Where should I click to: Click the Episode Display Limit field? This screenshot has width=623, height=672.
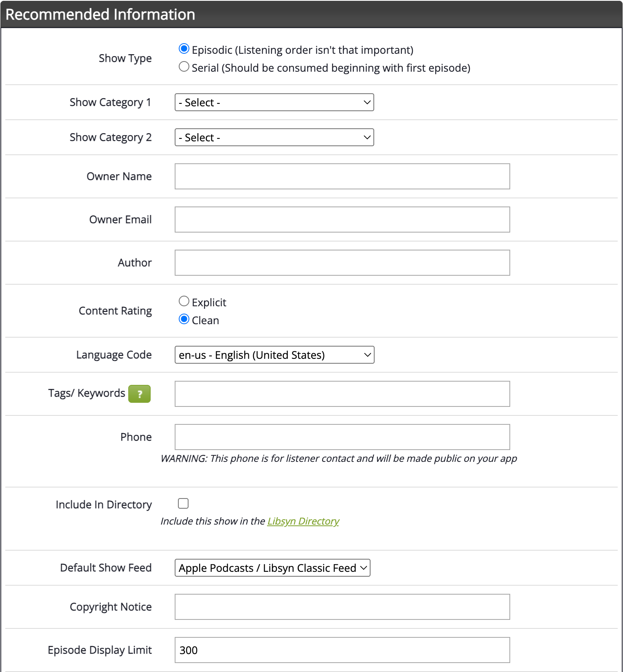tap(342, 650)
